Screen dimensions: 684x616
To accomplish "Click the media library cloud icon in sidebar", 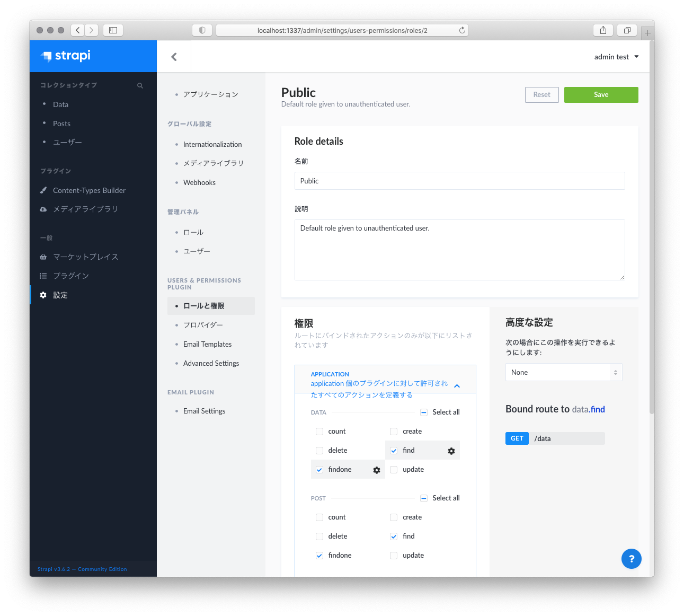I will (x=43, y=209).
